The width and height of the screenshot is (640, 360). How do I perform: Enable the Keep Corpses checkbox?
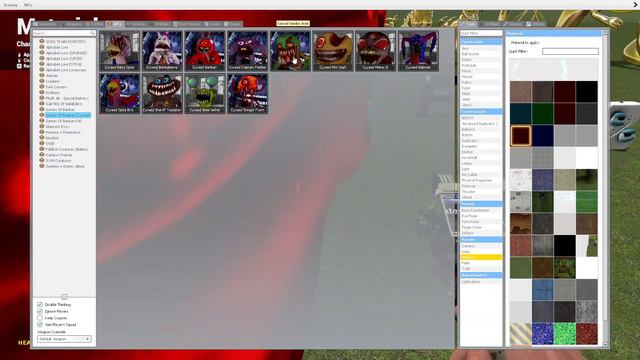40,318
